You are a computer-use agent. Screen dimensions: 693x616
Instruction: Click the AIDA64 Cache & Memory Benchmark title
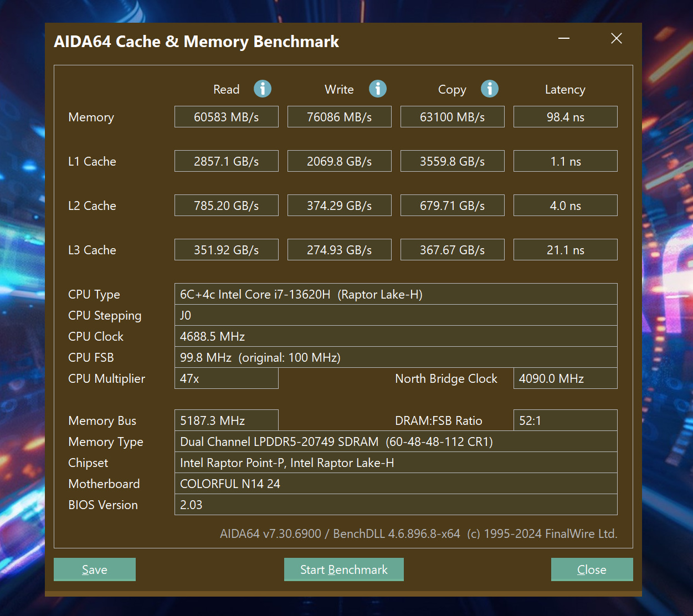196,42
